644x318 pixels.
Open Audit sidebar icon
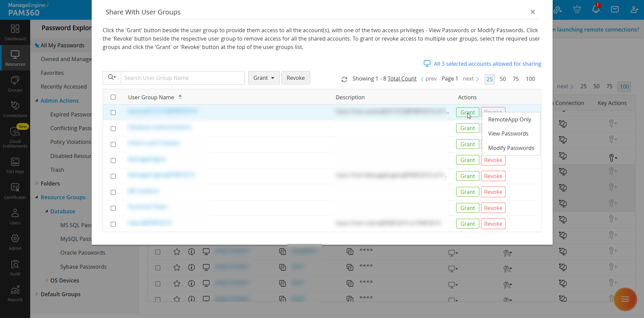pyautogui.click(x=15, y=268)
